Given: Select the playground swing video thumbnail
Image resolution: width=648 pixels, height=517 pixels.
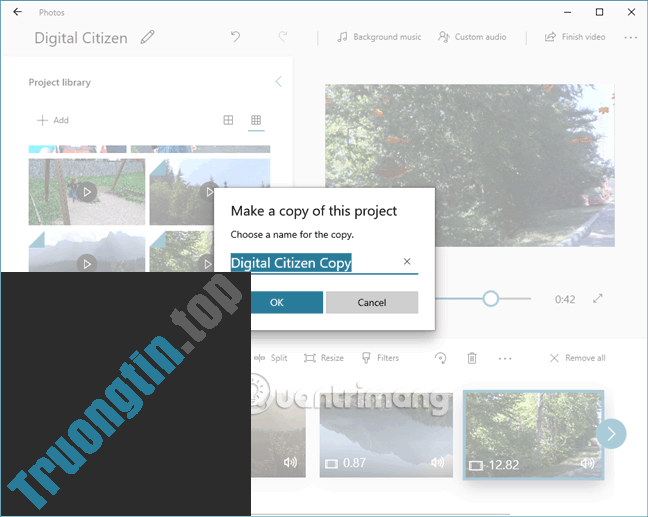Looking at the screenshot, I should coord(87,192).
